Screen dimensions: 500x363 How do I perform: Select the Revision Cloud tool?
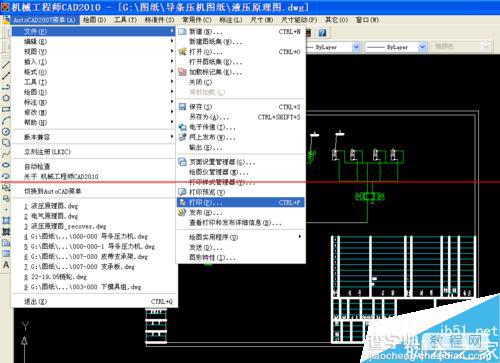6,143
